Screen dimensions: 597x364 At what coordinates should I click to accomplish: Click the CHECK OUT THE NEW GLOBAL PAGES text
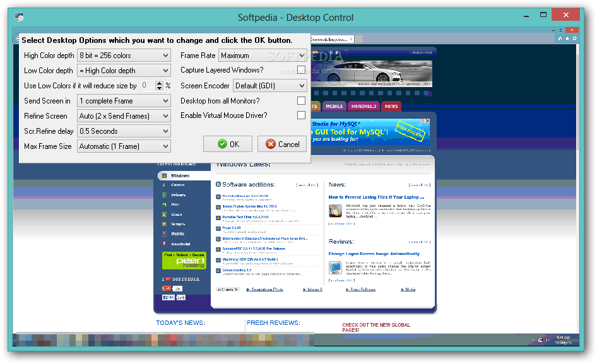[375, 327]
